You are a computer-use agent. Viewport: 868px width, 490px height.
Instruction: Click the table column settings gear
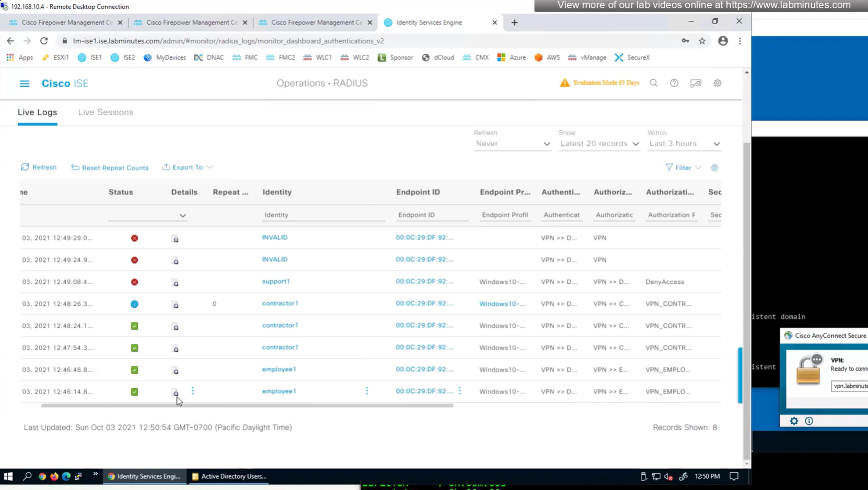pos(714,168)
